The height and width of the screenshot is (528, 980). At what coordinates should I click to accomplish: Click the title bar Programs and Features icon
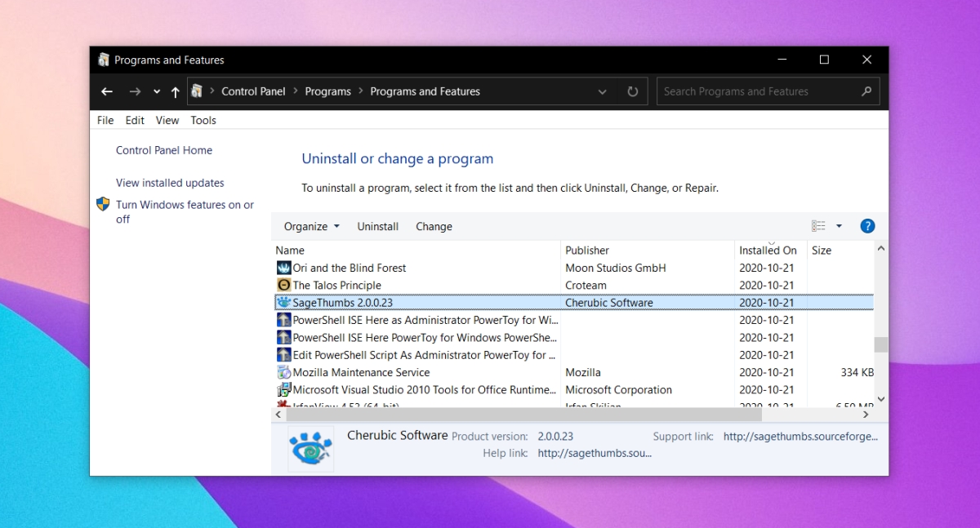104,60
